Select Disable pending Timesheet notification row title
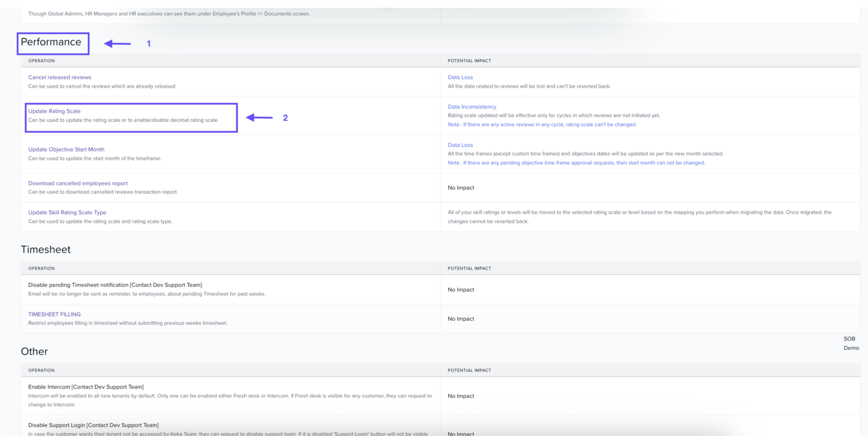The height and width of the screenshot is (438, 868). point(115,285)
